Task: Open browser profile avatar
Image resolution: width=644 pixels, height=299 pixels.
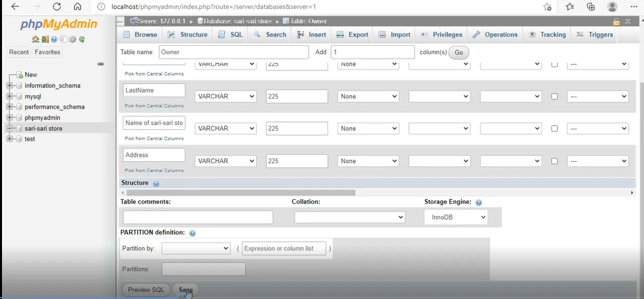Action: [612, 7]
